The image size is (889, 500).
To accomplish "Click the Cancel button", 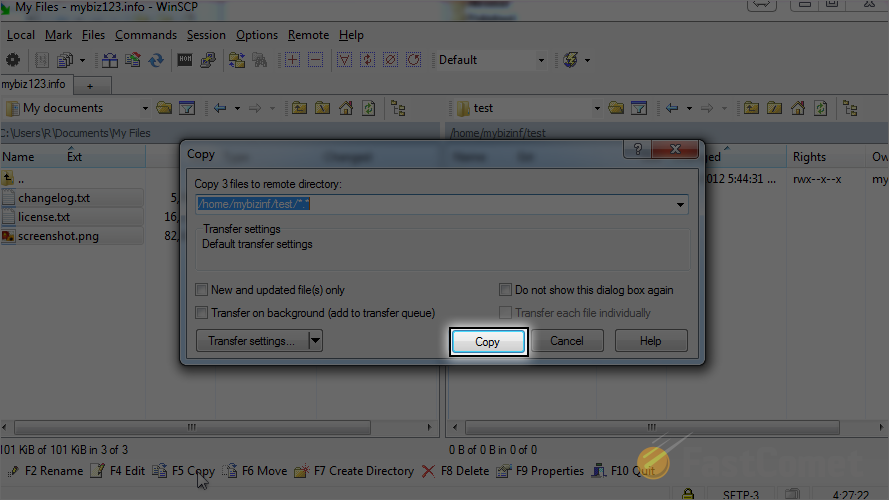I will [x=567, y=341].
